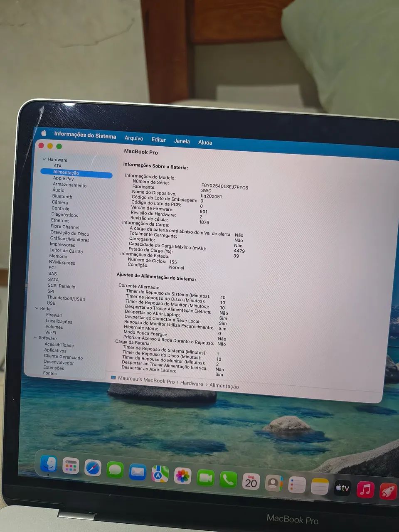Viewport: 399px width, 532px height.
Task: Select PCI in the sidebar
Action: coord(52,268)
